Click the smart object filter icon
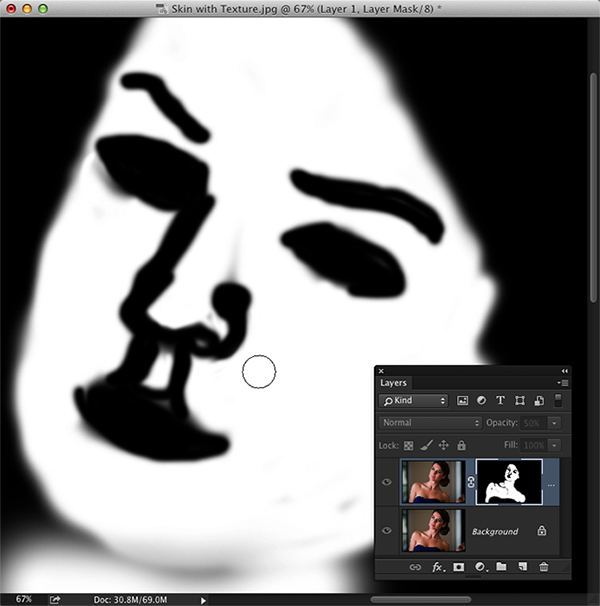This screenshot has width=600, height=606. pos(538,401)
